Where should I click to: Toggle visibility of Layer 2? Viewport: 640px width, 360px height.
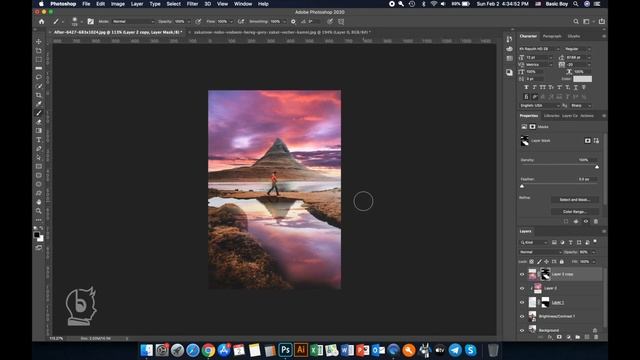[x=522, y=288]
